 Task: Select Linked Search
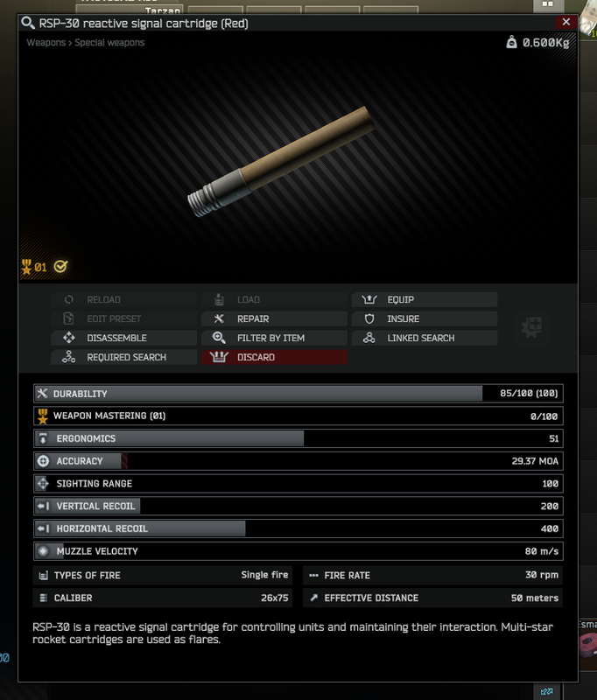click(425, 338)
